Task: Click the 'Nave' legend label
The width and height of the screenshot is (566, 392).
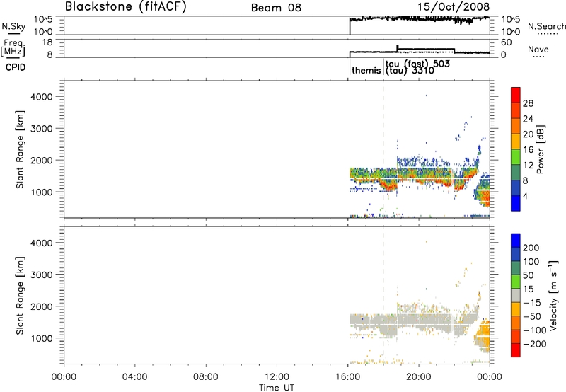Action: [x=538, y=49]
